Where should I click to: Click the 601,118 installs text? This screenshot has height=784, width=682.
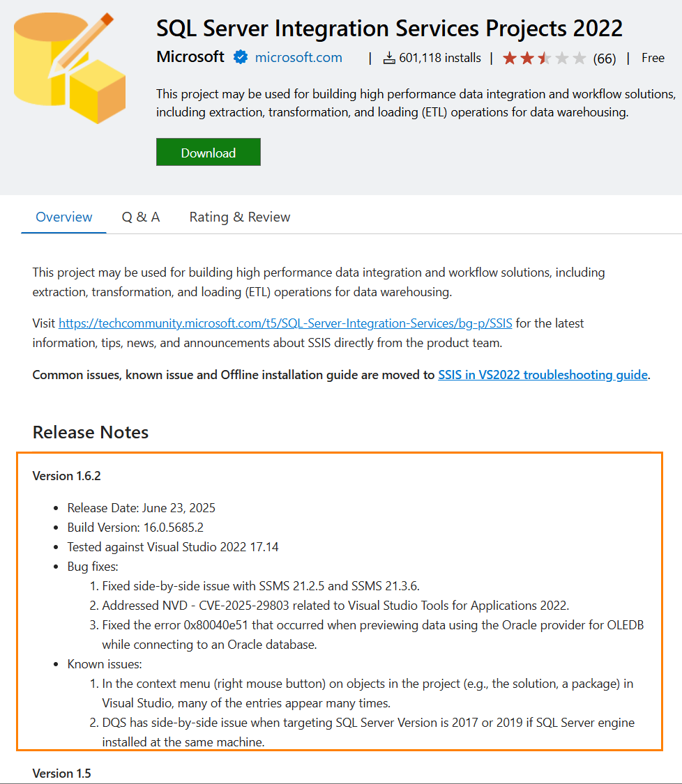pos(440,58)
